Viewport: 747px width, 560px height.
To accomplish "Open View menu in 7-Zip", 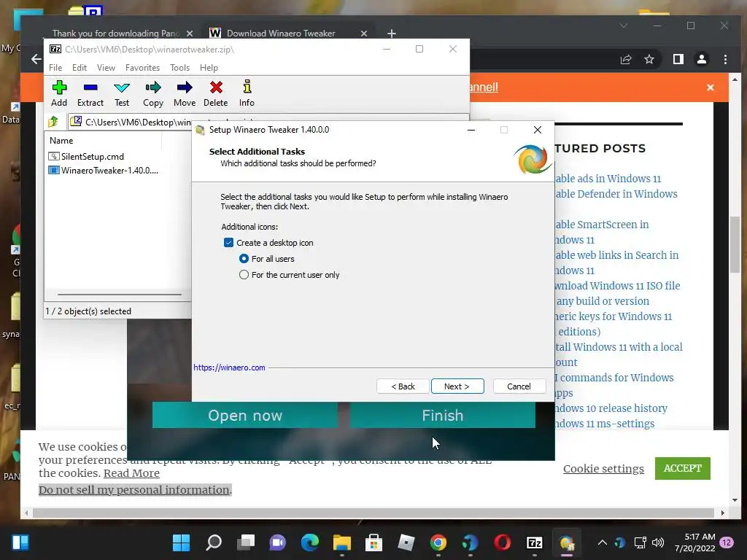I will coord(106,68).
